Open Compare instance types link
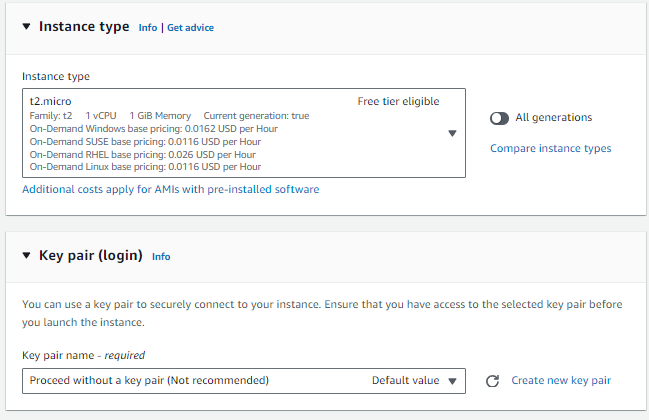 550,149
